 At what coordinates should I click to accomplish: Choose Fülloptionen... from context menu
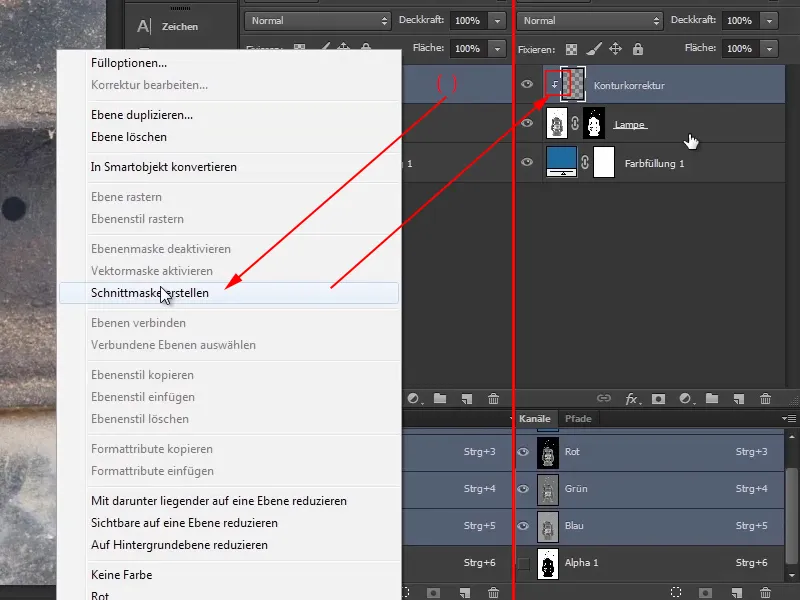point(129,63)
